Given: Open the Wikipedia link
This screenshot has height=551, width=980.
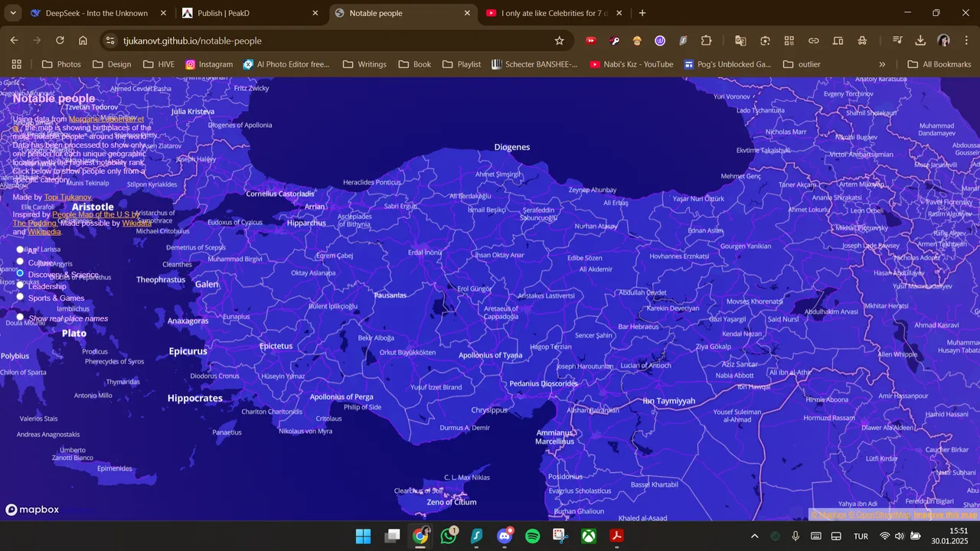Looking at the screenshot, I should [44, 232].
